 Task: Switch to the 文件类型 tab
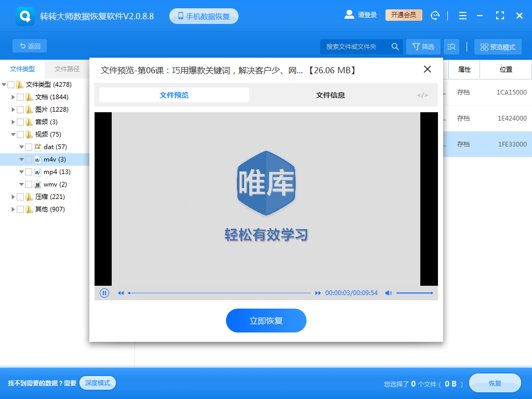22,69
